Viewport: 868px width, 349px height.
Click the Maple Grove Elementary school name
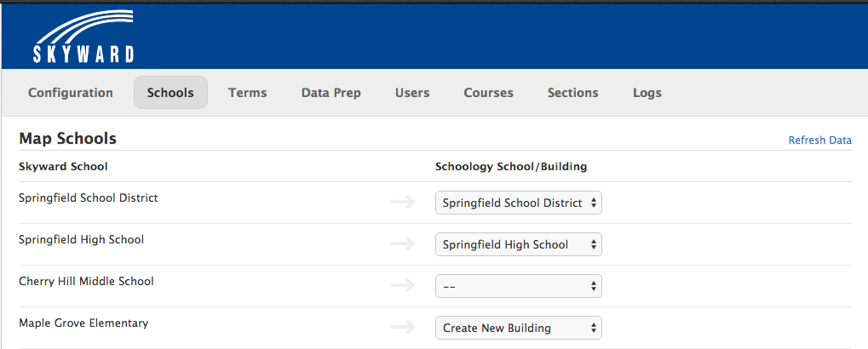pyautogui.click(x=83, y=323)
